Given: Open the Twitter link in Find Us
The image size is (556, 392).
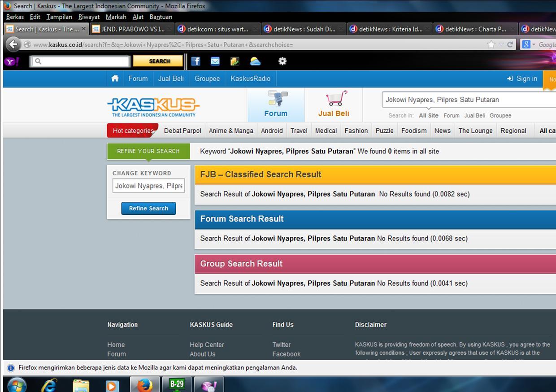Looking at the screenshot, I should (x=281, y=344).
